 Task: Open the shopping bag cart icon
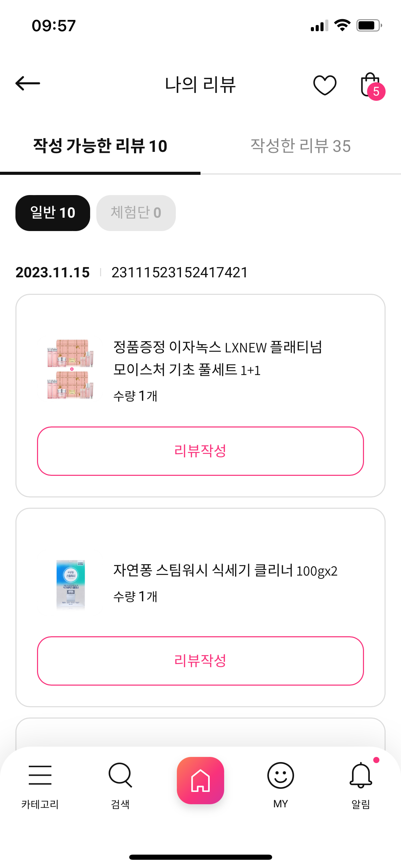pyautogui.click(x=370, y=84)
